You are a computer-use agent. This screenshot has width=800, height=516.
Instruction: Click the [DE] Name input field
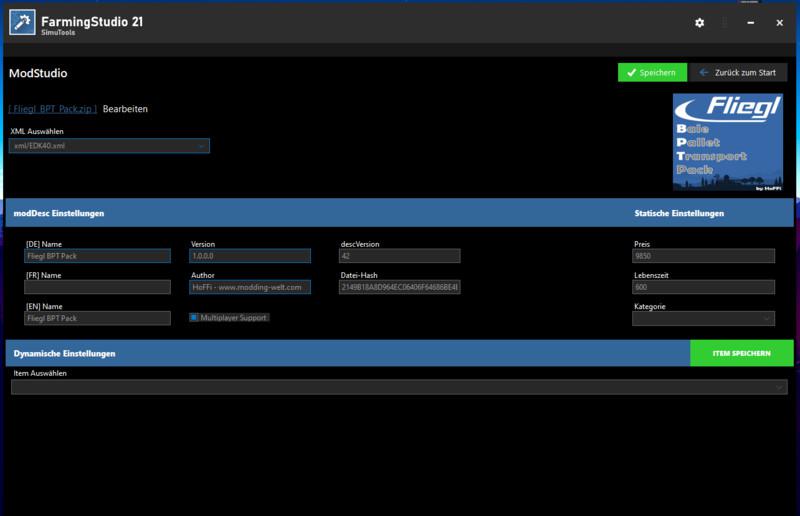[98, 256]
